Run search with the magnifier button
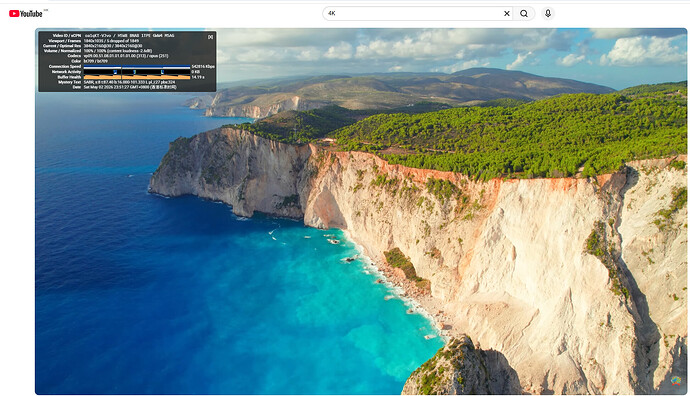 click(x=524, y=14)
